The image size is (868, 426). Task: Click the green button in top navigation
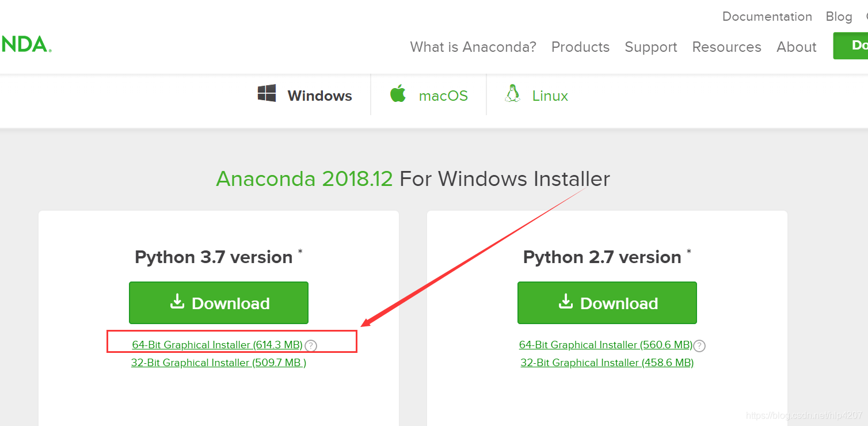tap(851, 45)
